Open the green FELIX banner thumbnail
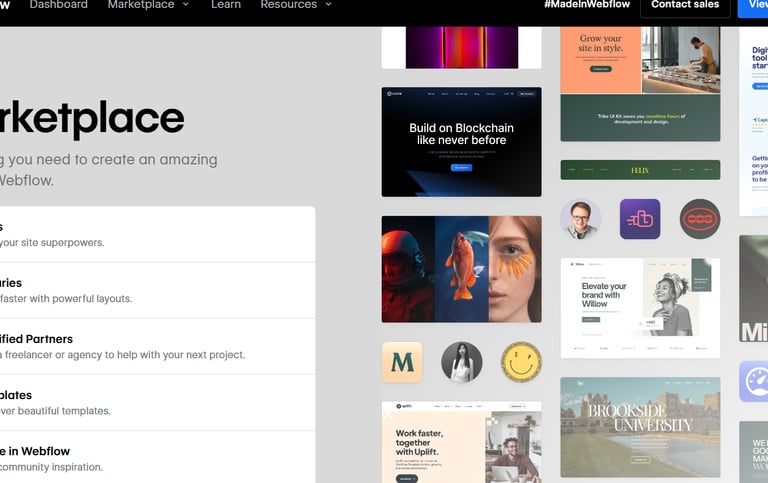Screen dimensions: 768x483 click(x=640, y=170)
